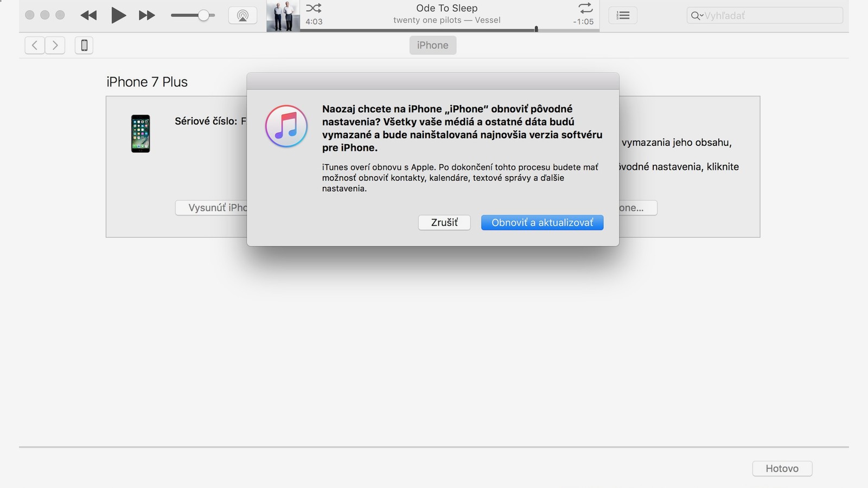
Task: Expand search options magnifier dropdown
Action: pyautogui.click(x=697, y=16)
